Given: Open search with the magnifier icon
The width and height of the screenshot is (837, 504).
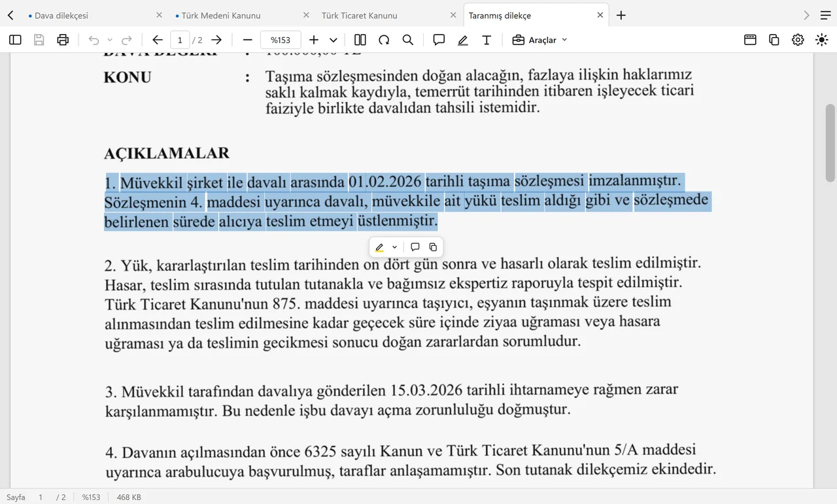Looking at the screenshot, I should click(408, 40).
